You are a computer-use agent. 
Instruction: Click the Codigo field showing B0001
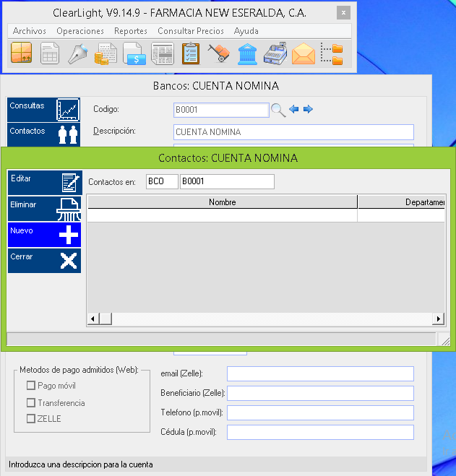pos(221,110)
